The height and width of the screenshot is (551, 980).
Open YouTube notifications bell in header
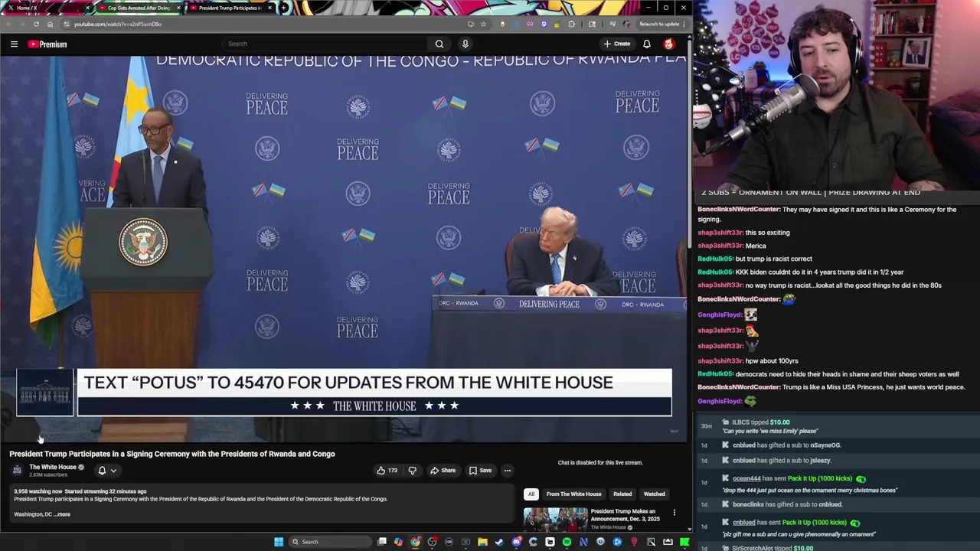647,44
